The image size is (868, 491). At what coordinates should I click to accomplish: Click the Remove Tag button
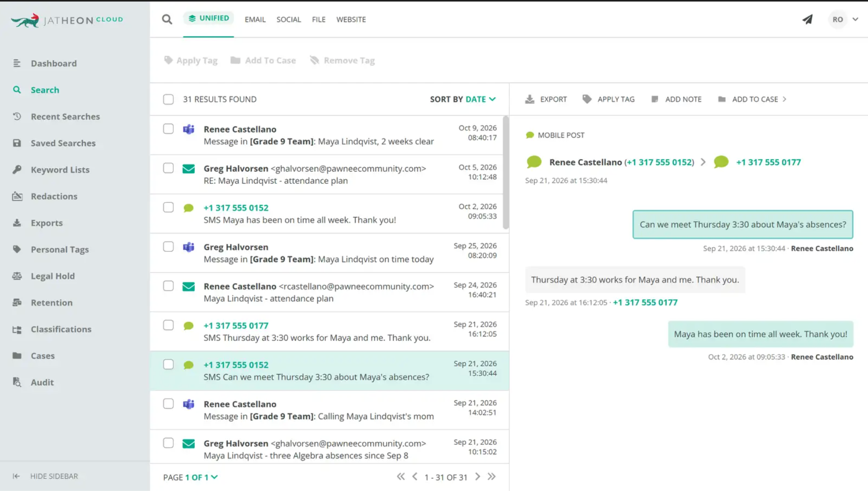[342, 61]
